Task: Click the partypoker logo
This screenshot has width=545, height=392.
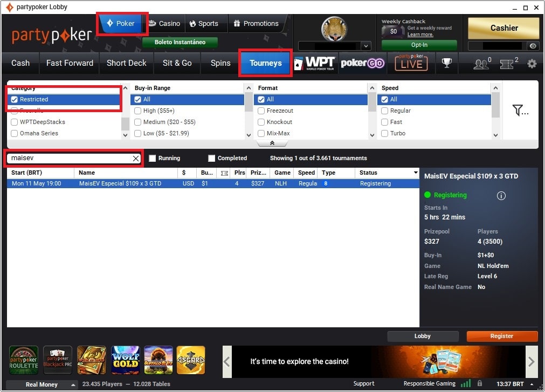Action: pos(51,35)
